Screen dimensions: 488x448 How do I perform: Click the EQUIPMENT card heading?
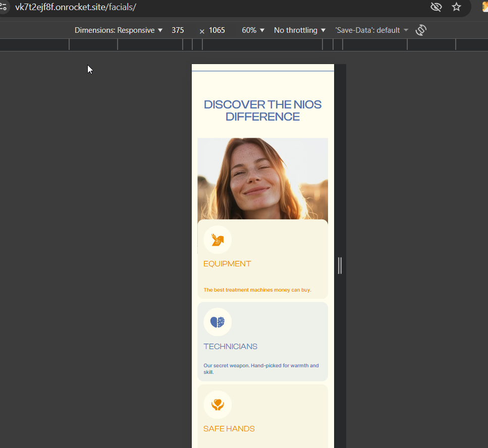(x=227, y=264)
